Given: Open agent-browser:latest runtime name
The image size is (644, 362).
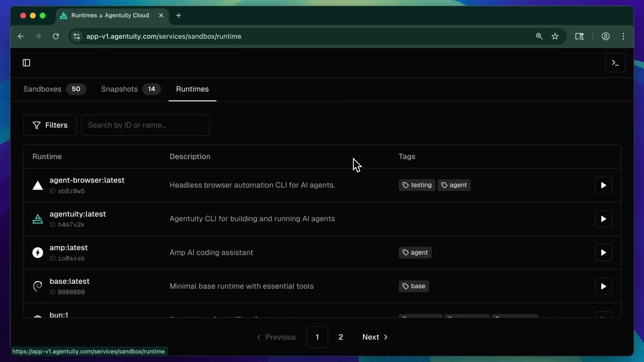Looking at the screenshot, I should coord(87,180).
